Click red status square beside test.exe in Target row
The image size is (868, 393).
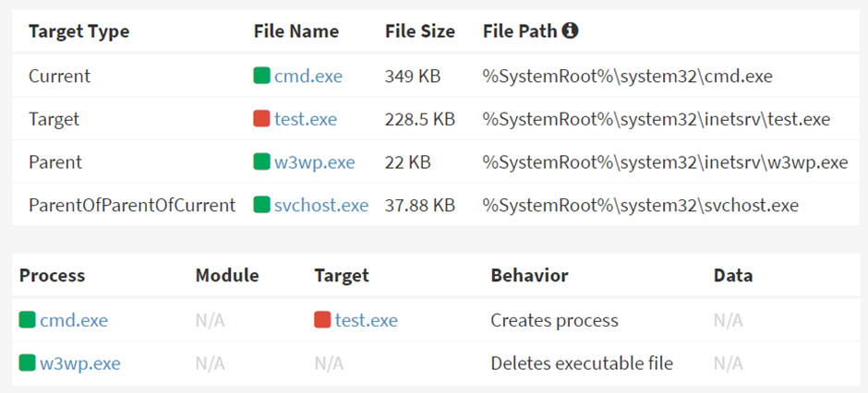[261, 119]
